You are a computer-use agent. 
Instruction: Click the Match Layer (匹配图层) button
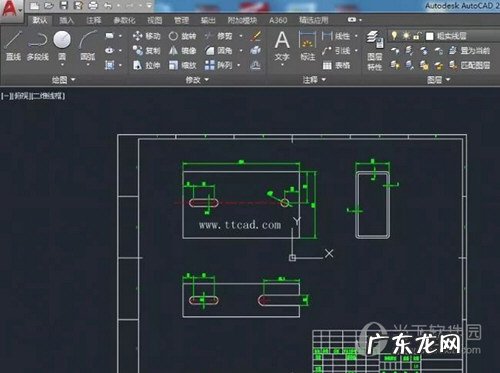click(x=469, y=65)
